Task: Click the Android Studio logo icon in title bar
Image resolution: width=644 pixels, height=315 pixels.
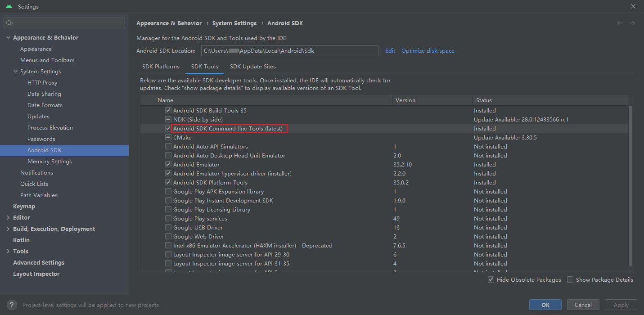Action: [x=9, y=6]
